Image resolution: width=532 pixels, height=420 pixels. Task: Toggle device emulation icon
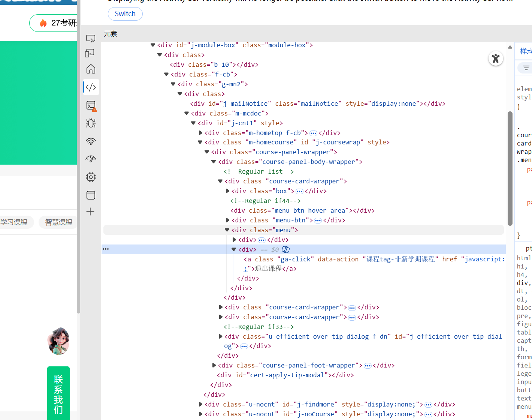click(x=90, y=53)
